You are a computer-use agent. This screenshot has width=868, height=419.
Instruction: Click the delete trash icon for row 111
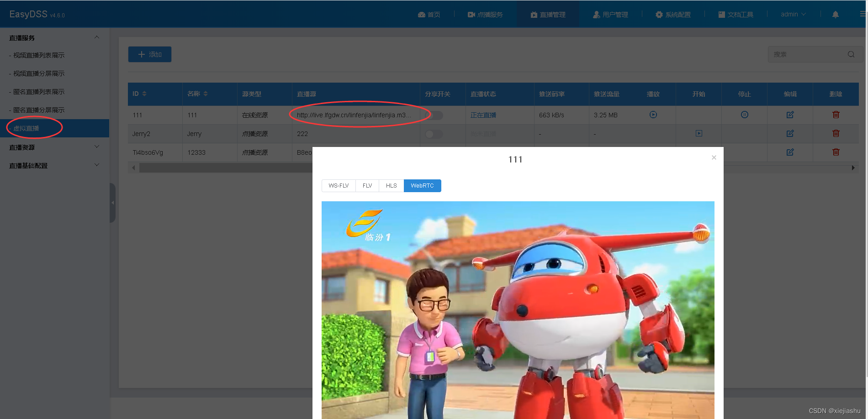pos(836,115)
